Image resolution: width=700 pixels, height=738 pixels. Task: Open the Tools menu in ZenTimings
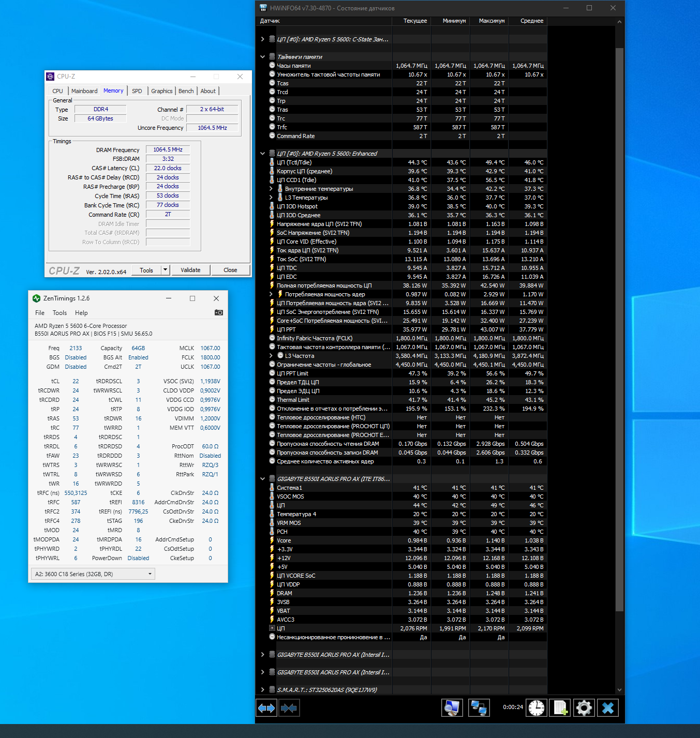point(59,313)
